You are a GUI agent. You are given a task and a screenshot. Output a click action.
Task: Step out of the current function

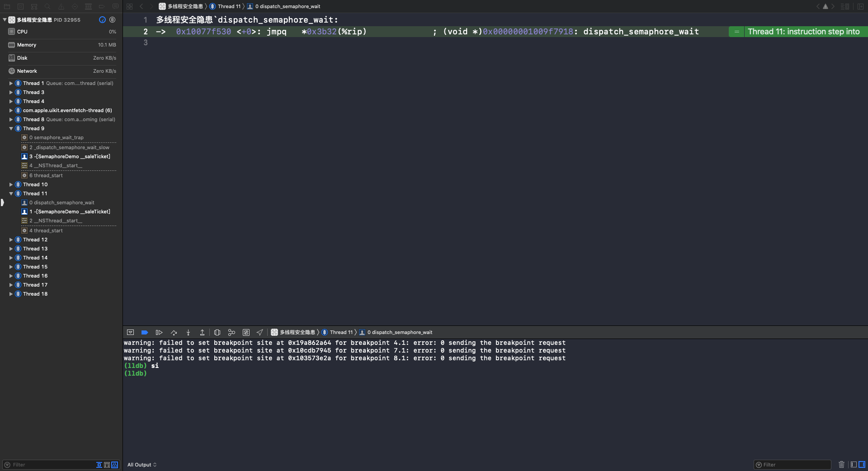[x=202, y=332]
